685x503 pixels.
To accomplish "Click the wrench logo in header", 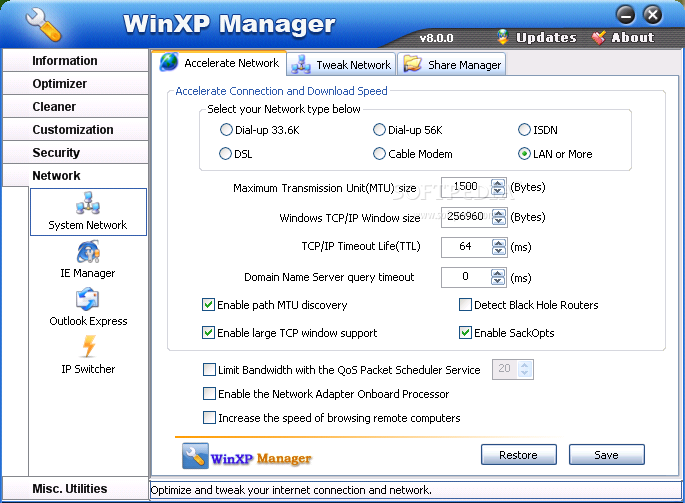I will [43, 25].
